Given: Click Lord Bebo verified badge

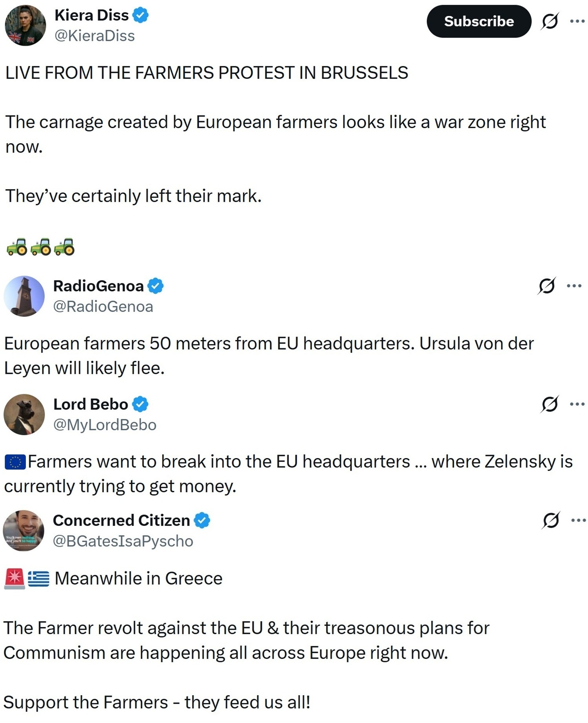Looking at the screenshot, I should (x=140, y=404).
